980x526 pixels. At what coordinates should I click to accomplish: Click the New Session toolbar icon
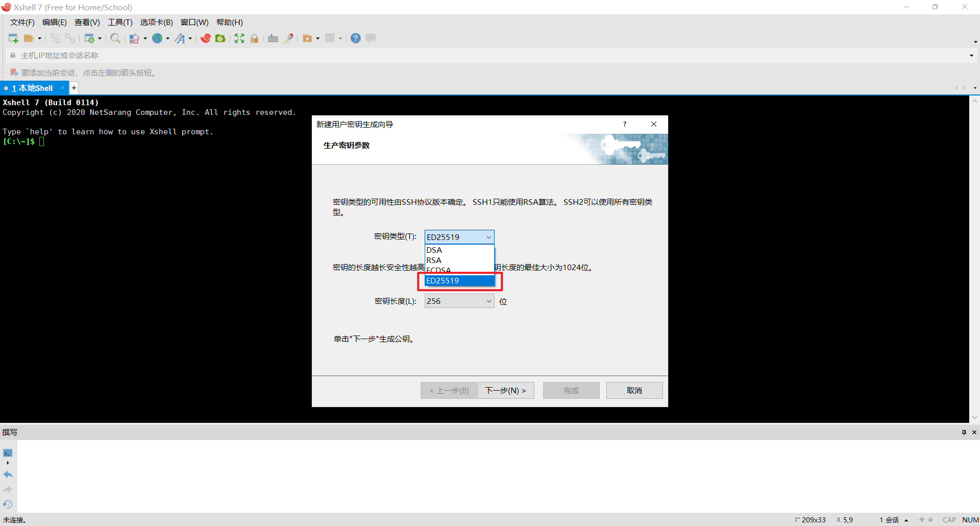13,38
